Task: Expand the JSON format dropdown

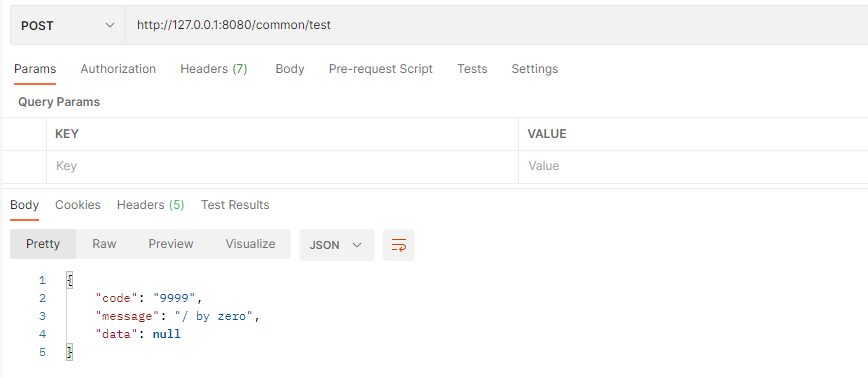Action: coord(337,245)
